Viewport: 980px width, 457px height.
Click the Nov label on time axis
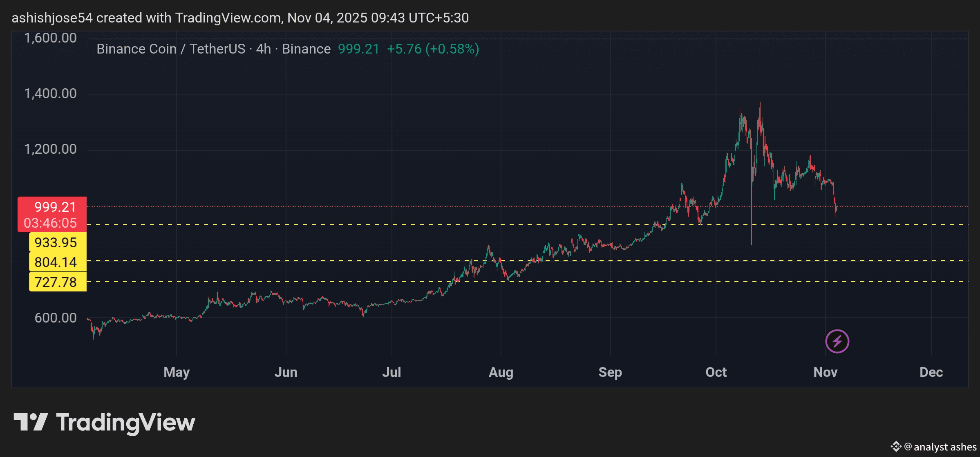[x=825, y=372]
